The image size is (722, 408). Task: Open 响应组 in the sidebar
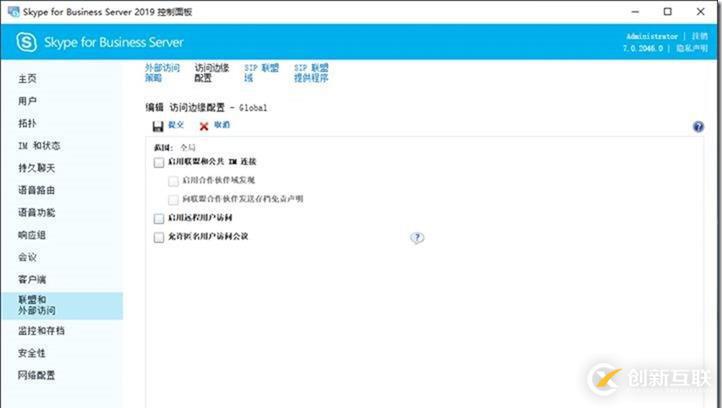click(x=32, y=235)
